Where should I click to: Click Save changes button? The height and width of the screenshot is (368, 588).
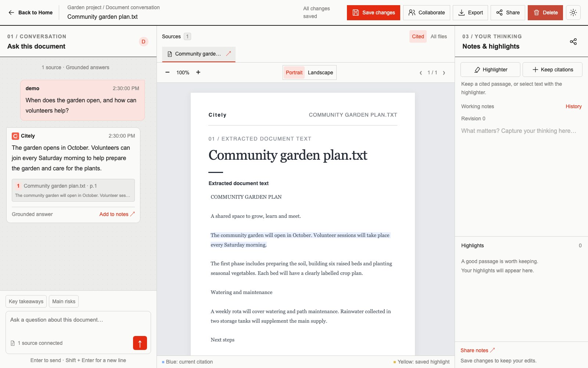(373, 13)
